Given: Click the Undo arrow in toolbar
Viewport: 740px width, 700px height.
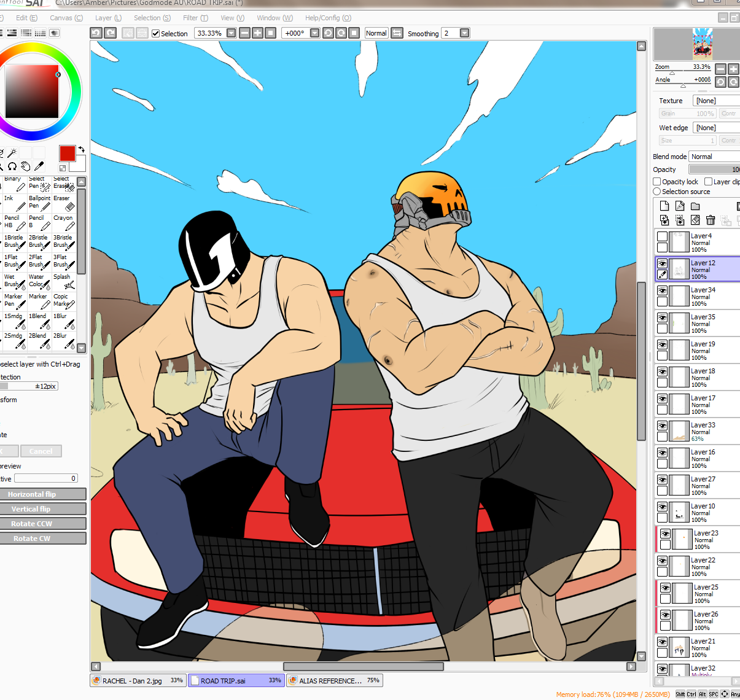Looking at the screenshot, I should click(96, 33).
